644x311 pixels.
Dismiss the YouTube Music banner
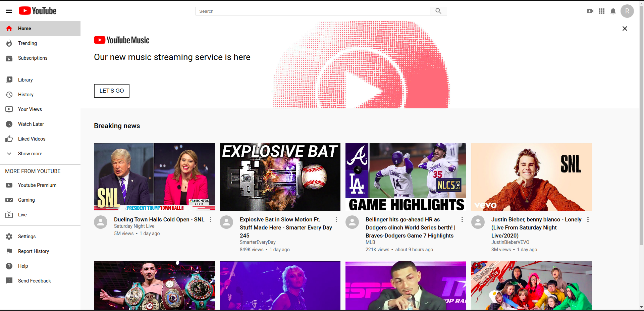625,29
